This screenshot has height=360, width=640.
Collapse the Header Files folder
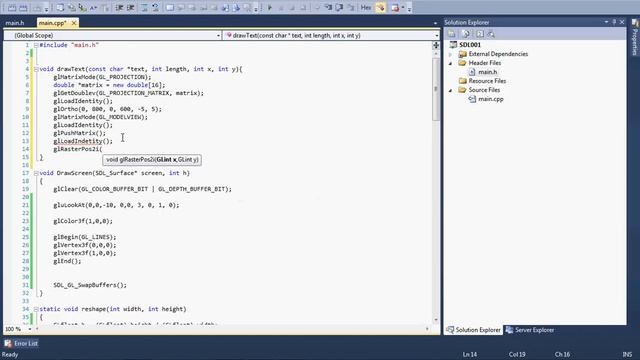pyautogui.click(x=451, y=63)
